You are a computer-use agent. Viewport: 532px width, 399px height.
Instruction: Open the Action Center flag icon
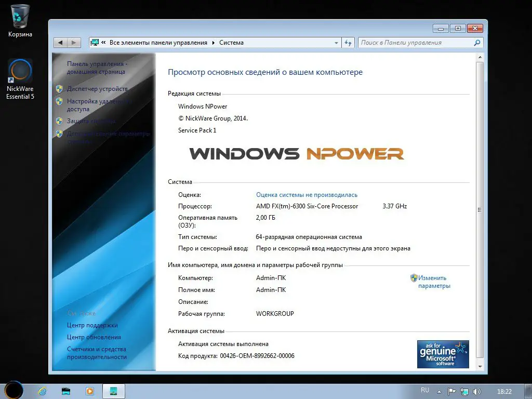click(x=451, y=392)
